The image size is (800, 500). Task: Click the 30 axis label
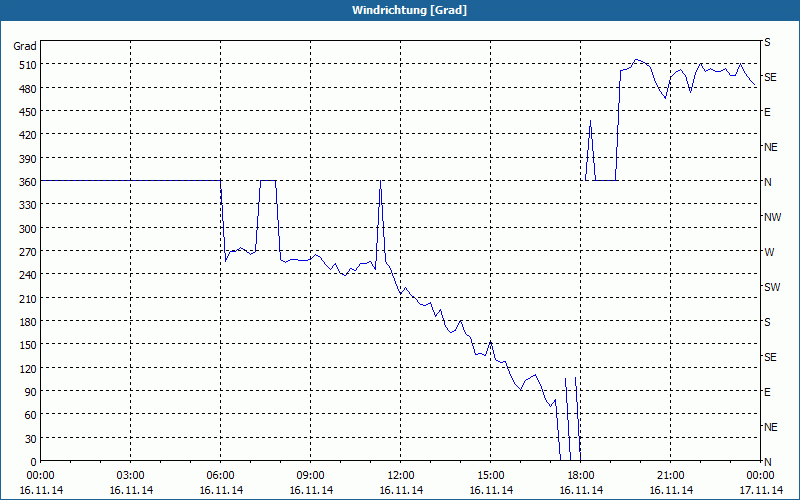[31, 439]
